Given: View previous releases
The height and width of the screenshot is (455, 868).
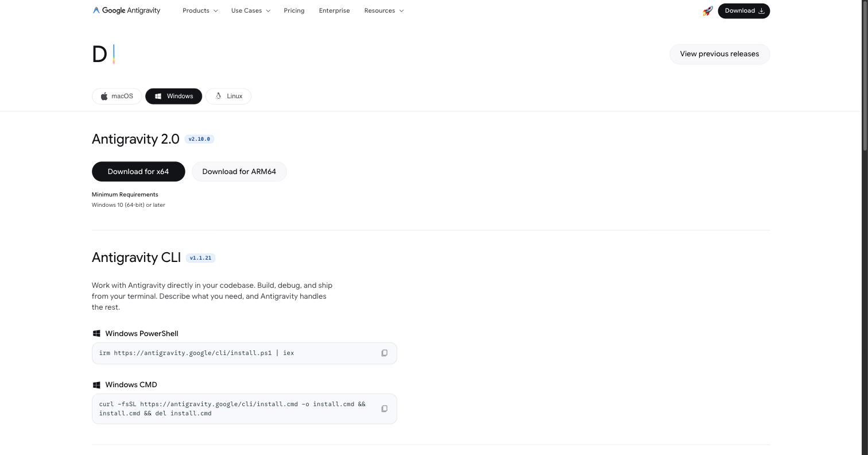Looking at the screenshot, I should tap(719, 54).
